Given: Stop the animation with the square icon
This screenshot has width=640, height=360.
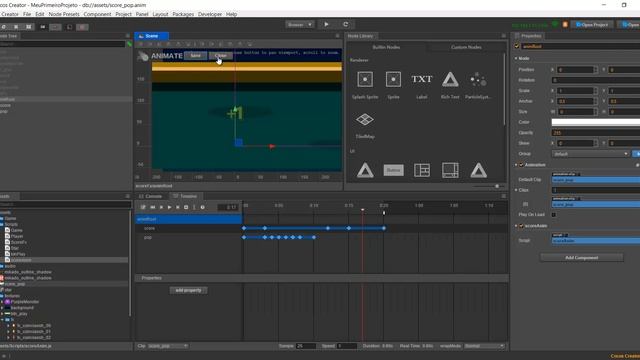Looking at the screenshot, I should coord(186,207).
